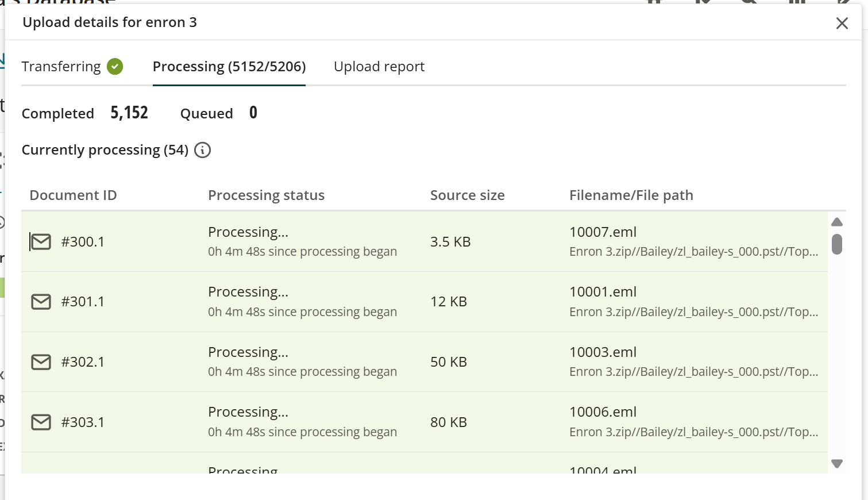Viewport: 868px width, 500px height.
Task: Click the Processing... status for #301.1
Action: point(248,292)
